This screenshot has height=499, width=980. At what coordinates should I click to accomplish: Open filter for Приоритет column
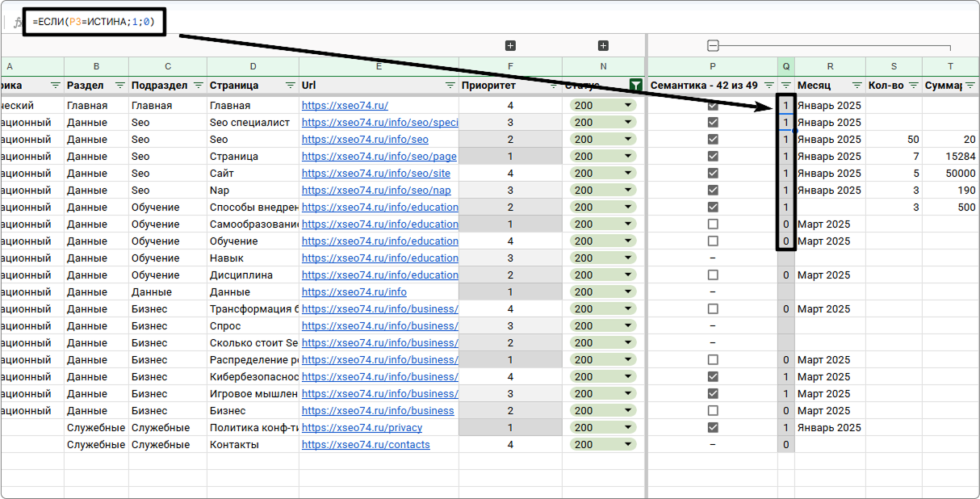click(553, 85)
